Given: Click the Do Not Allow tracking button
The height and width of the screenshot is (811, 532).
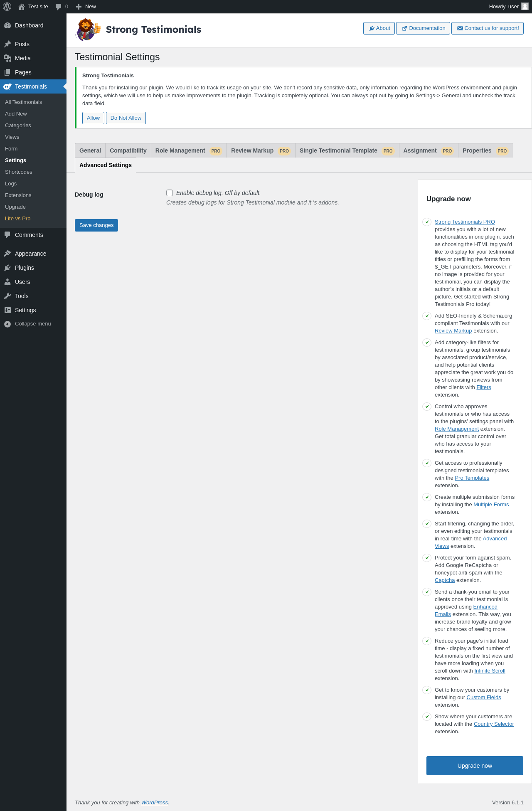Looking at the screenshot, I should 126,118.
